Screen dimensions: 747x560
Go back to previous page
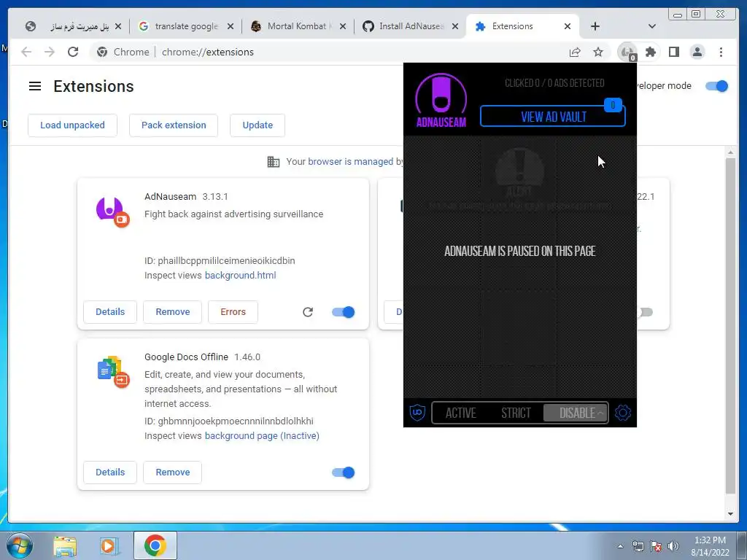(27, 52)
